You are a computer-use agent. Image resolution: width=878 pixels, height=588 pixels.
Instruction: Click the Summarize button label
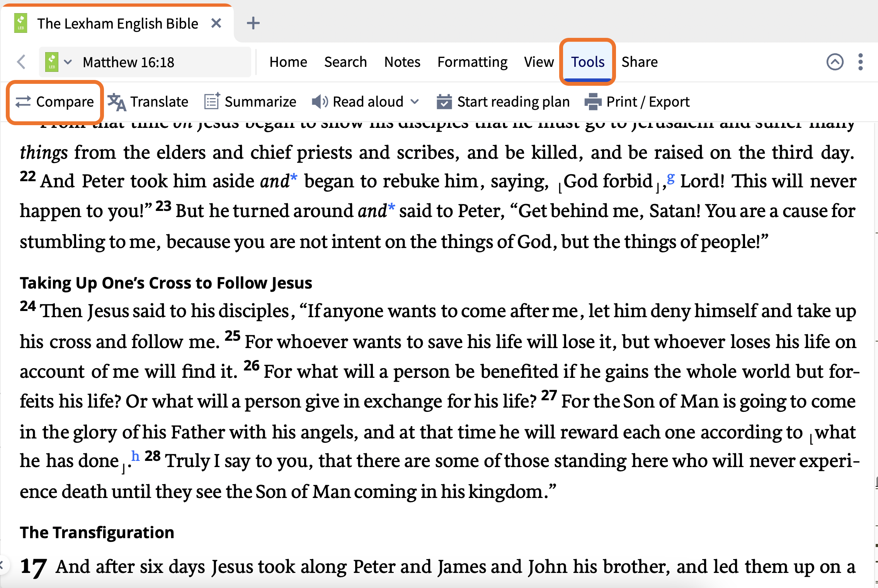[260, 102]
